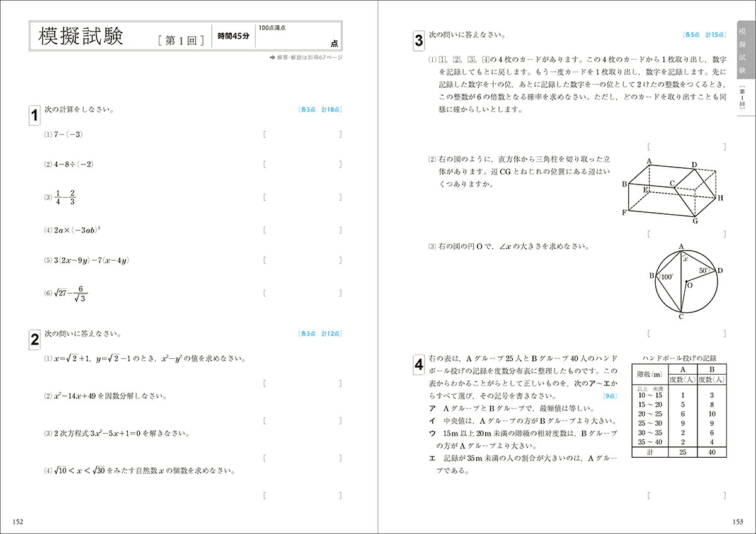Click group A frequency 5 in the 15~20 row
This screenshot has width=756, height=534.
[682, 404]
